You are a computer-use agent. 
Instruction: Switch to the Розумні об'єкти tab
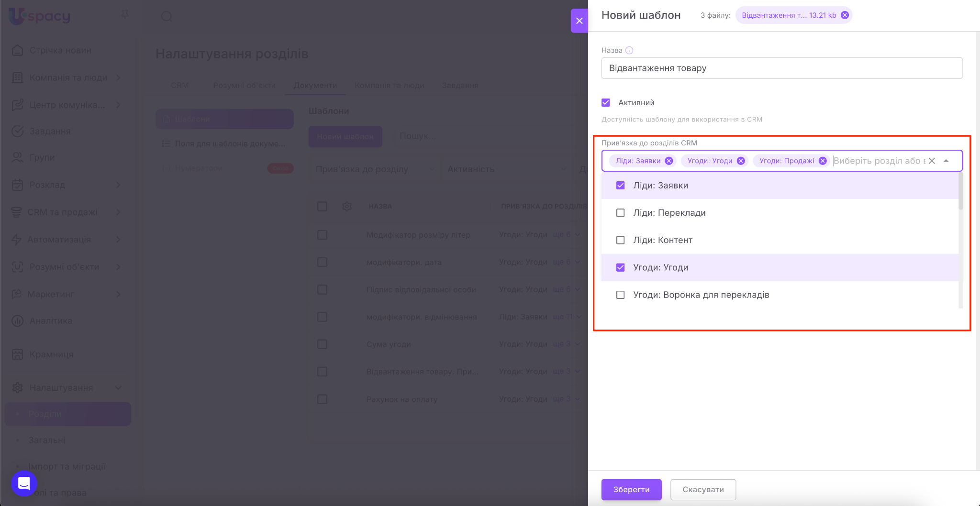pos(244,85)
